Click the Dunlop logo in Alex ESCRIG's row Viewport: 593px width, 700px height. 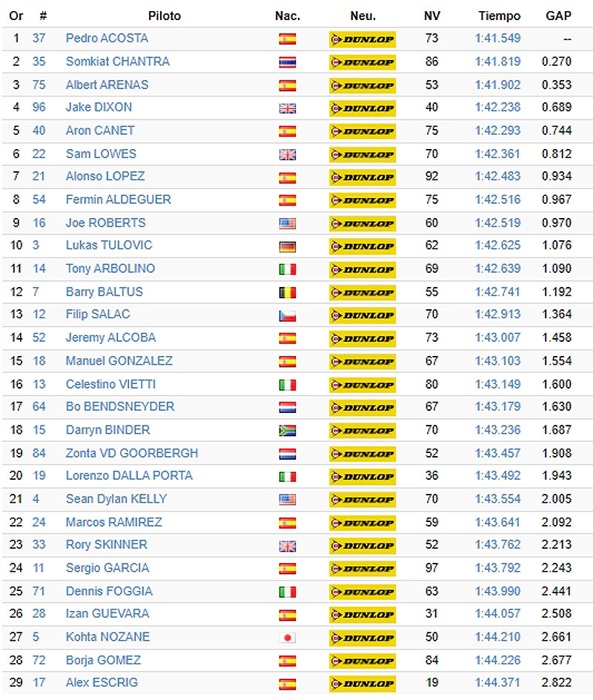click(x=362, y=684)
